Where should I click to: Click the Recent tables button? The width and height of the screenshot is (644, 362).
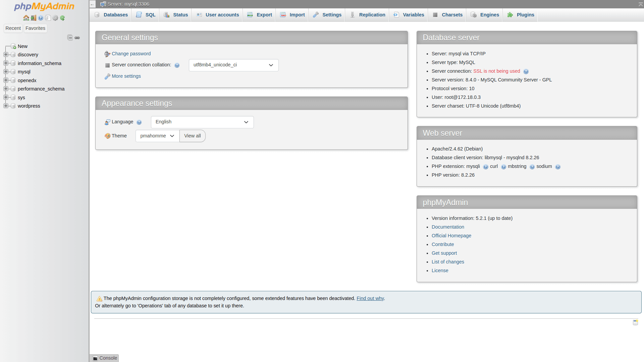(x=13, y=28)
